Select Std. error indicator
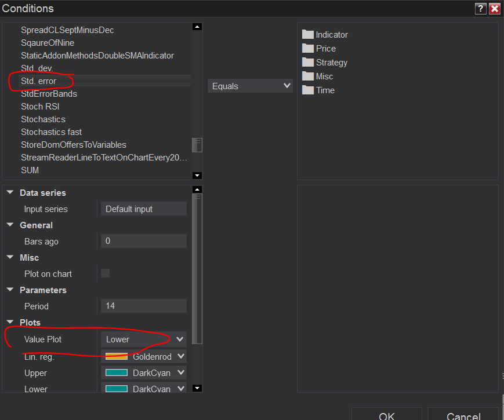Image resolution: width=504 pixels, height=420 pixels. click(x=39, y=81)
